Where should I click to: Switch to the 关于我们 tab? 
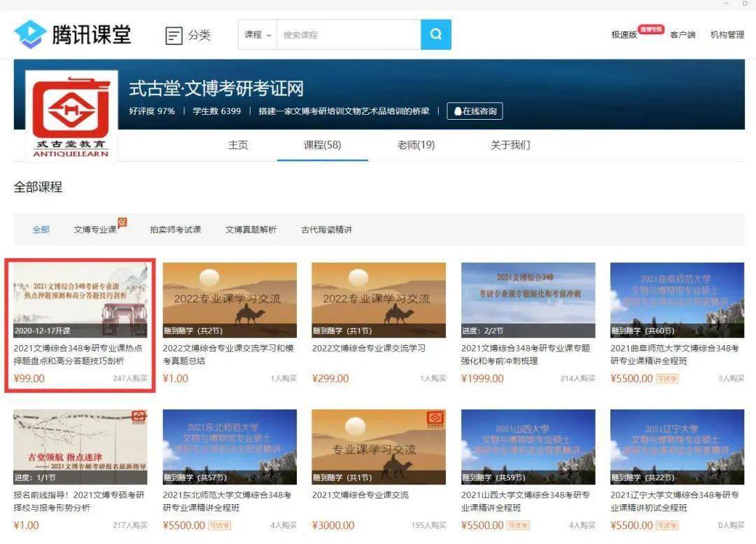pos(510,146)
